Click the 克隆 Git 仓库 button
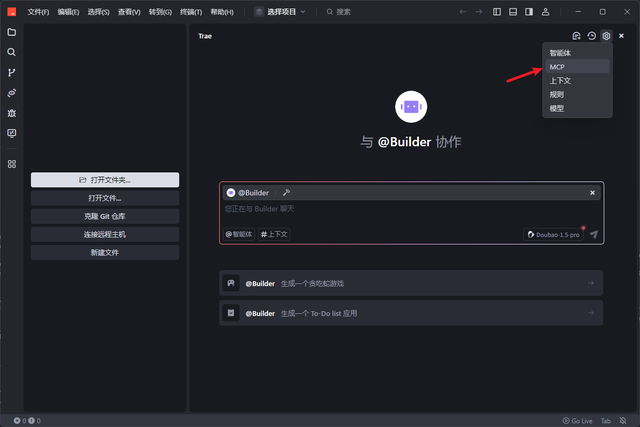 point(105,216)
